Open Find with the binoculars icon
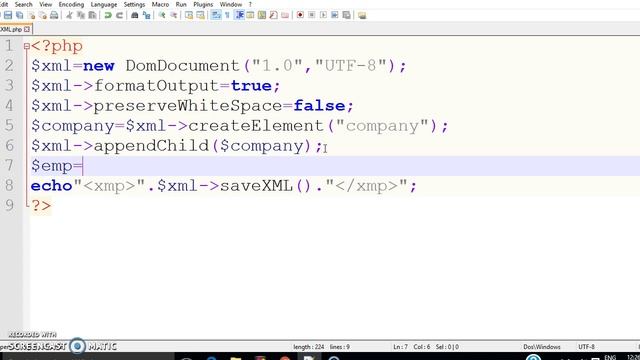The height and width of the screenshot is (360, 640). 135,16
